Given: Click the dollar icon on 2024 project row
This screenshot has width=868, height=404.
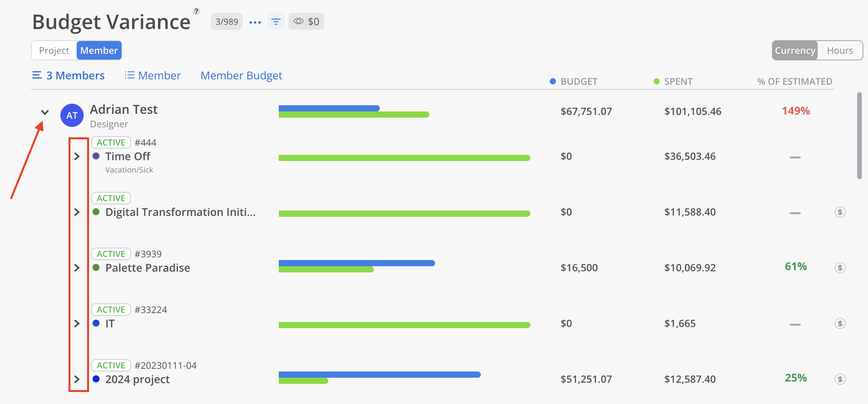Looking at the screenshot, I should 840,379.
